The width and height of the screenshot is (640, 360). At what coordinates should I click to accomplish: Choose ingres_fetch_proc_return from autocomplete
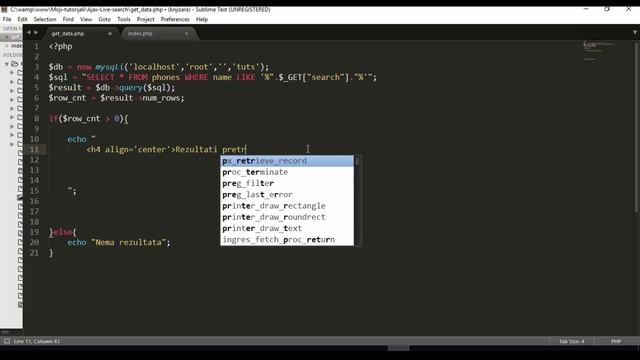coord(287,240)
